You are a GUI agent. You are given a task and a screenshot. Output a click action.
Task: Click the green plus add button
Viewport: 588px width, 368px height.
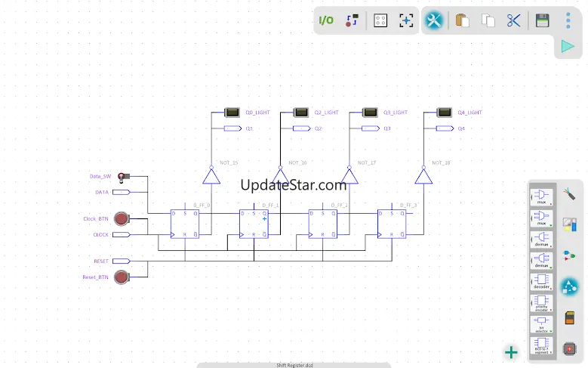(x=511, y=352)
